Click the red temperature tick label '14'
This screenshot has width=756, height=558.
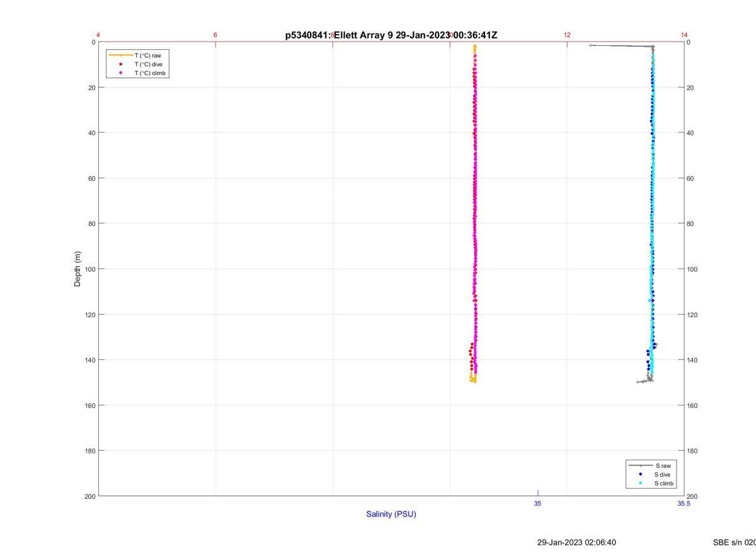pyautogui.click(x=684, y=35)
